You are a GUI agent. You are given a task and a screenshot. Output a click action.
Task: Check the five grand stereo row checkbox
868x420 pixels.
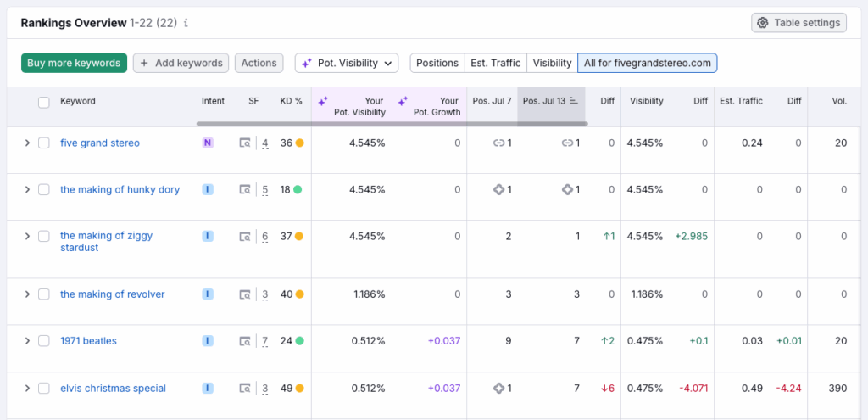(x=44, y=143)
